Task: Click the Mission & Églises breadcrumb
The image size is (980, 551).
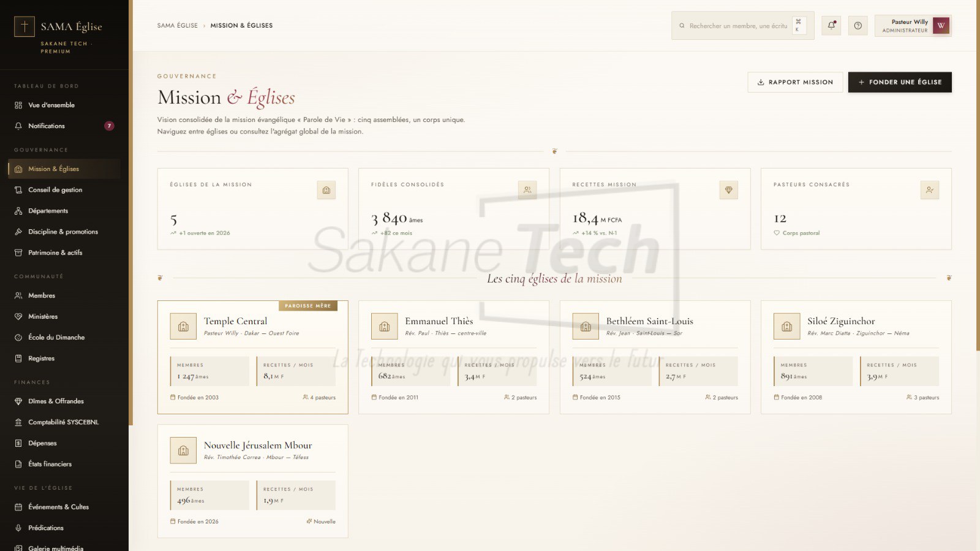Action: point(241,26)
